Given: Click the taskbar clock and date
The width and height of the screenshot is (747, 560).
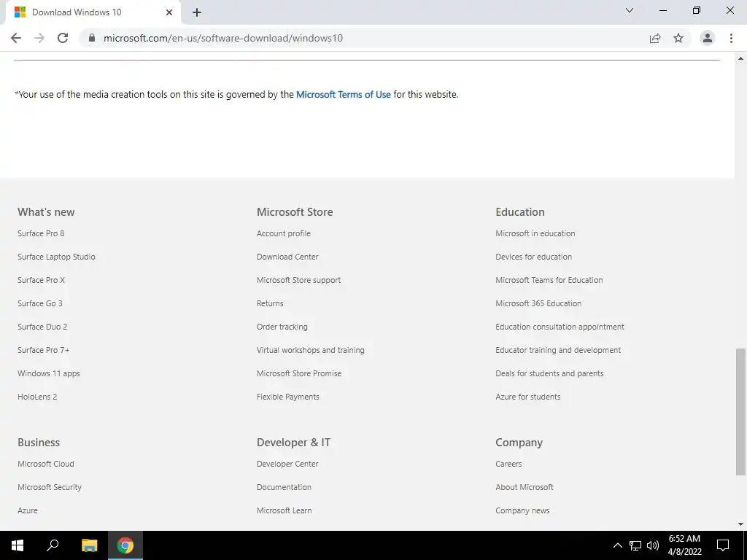Looking at the screenshot, I should click(x=684, y=545).
